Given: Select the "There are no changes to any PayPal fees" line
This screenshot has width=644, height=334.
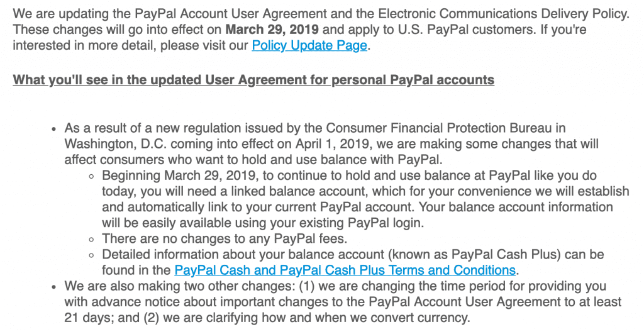Looking at the screenshot, I should [223, 238].
